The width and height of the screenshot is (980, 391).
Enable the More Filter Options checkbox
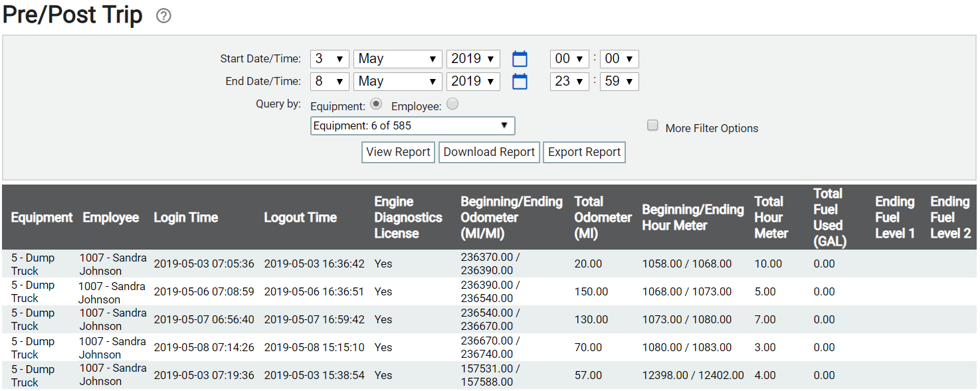pos(653,125)
